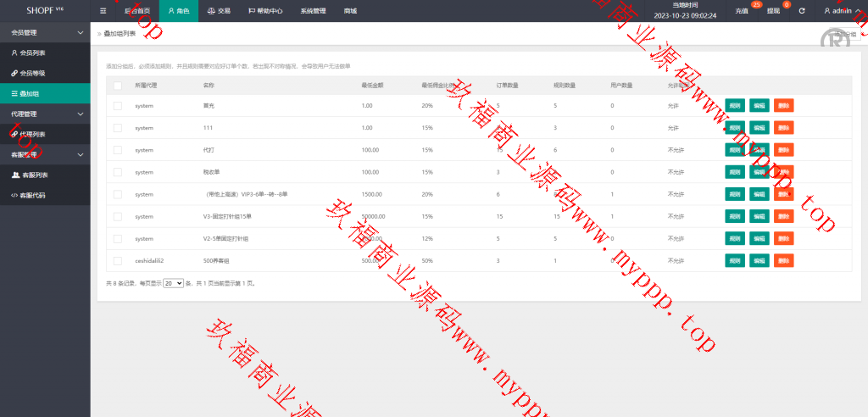Screen dimensions: 868x417
Task: Open 会员列表 via its user icon
Action: 14,53
